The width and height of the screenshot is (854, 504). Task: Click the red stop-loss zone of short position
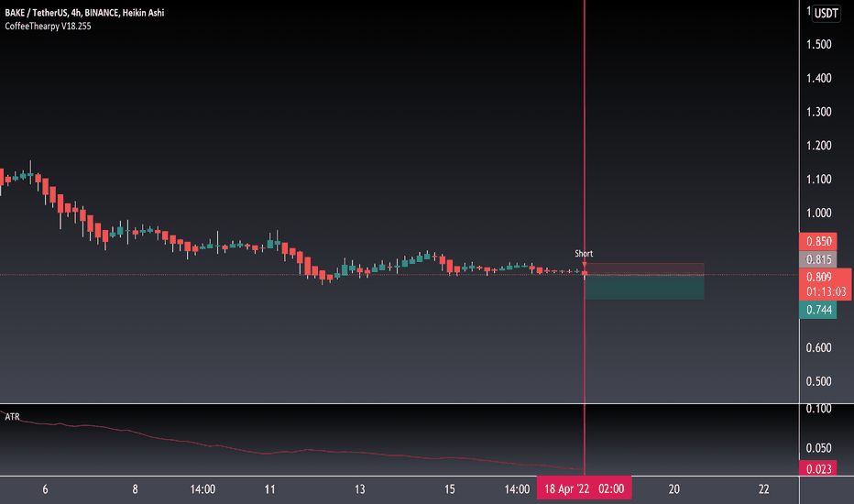pyautogui.click(x=644, y=269)
